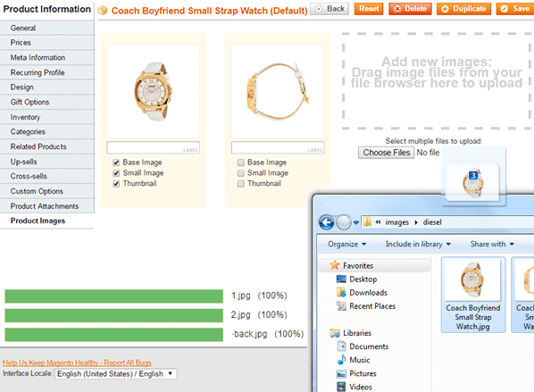Click the Back button
This screenshot has height=392, width=534.
[330, 9]
